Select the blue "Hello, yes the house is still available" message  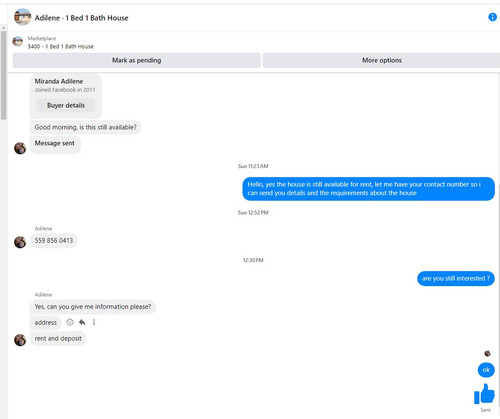point(368,189)
